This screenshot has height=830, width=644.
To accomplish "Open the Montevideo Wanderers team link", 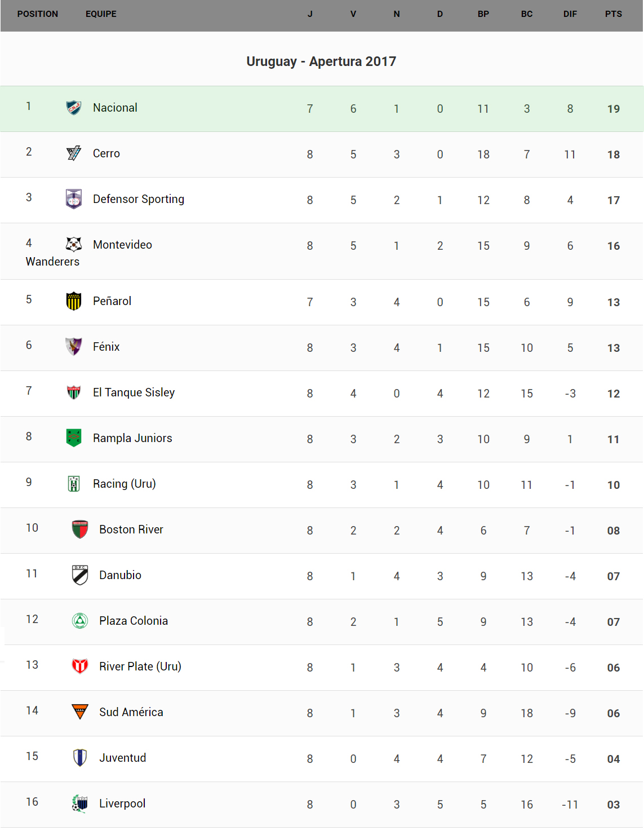I will [122, 245].
